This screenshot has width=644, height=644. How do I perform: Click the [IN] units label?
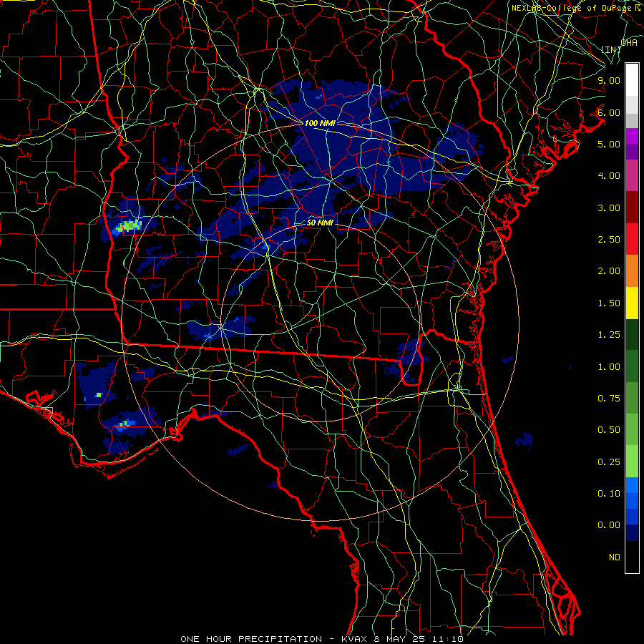pos(611,49)
